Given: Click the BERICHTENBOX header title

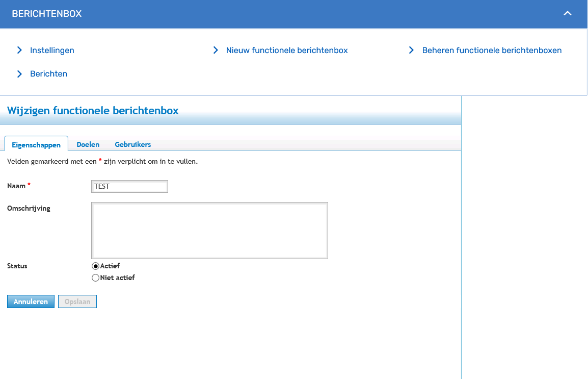Looking at the screenshot, I should pyautogui.click(x=47, y=13).
